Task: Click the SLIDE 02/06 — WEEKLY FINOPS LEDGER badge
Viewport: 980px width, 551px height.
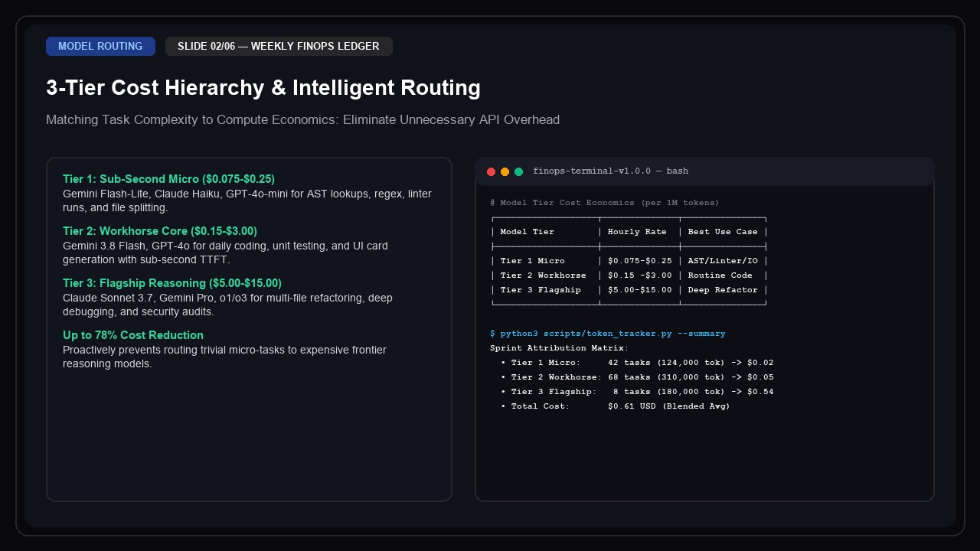Action: pyautogui.click(x=279, y=46)
